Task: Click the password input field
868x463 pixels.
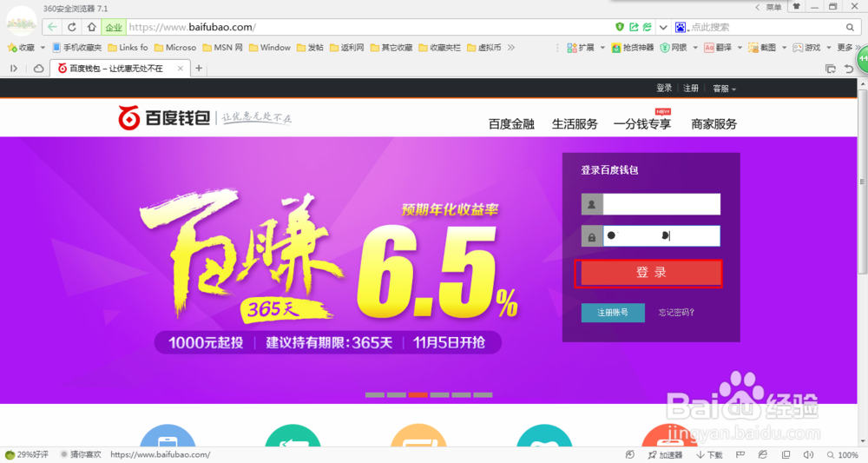Action: [x=661, y=236]
